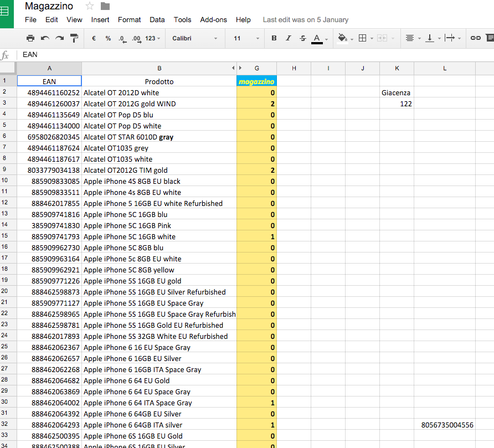Image resolution: width=494 pixels, height=448 pixels.
Task: Select the cell 8056735004556
Action: [445, 425]
